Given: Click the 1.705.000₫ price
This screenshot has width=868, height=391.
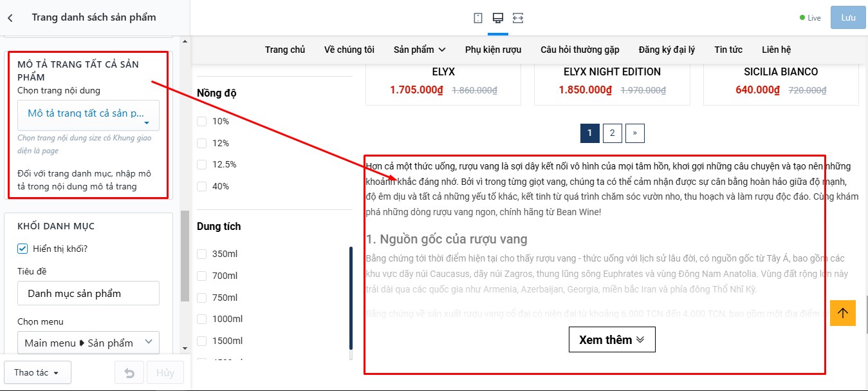Looking at the screenshot, I should click(x=417, y=90).
